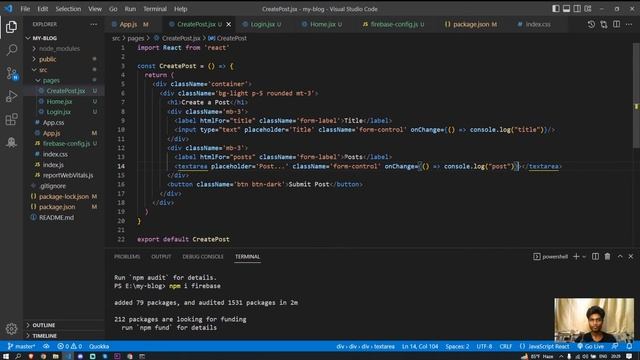Image resolution: width=640 pixels, height=360 pixels.
Task: Open View menu
Action: (x=95, y=9)
